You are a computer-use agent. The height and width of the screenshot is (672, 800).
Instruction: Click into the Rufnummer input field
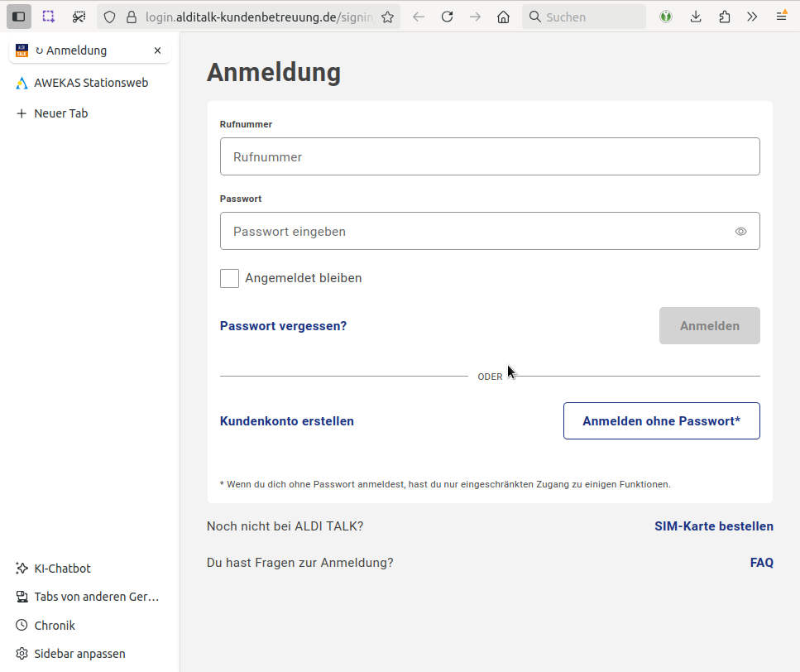[489, 156]
